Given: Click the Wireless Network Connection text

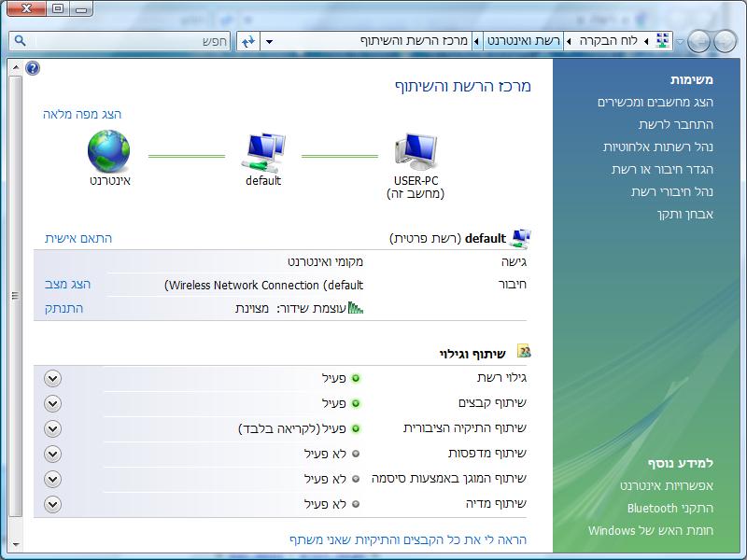Looking at the screenshot, I should [263, 286].
